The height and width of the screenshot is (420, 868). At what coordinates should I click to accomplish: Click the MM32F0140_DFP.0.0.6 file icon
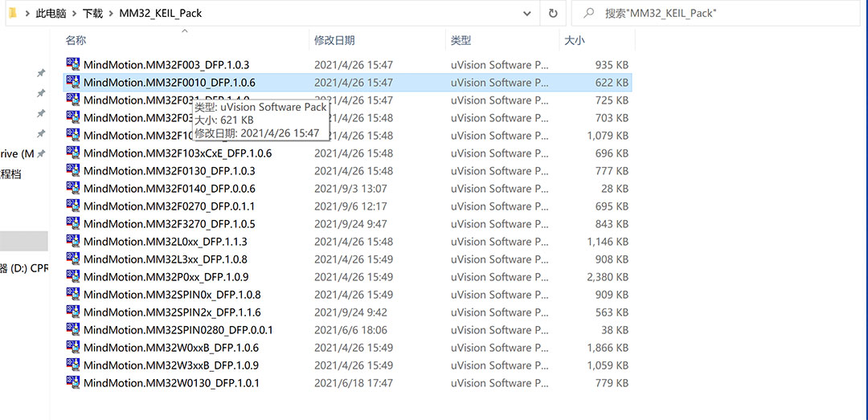72,188
